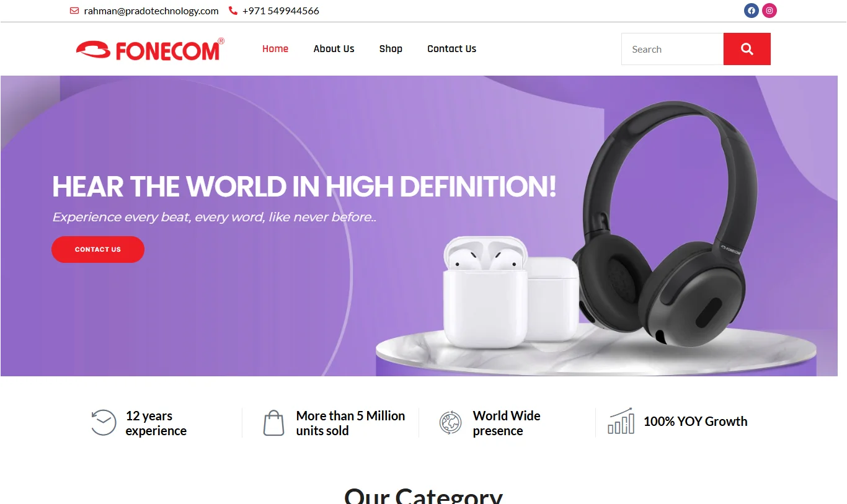This screenshot has height=504, width=847.
Task: Click the clock icon beside 12 years experience
Action: point(104,423)
